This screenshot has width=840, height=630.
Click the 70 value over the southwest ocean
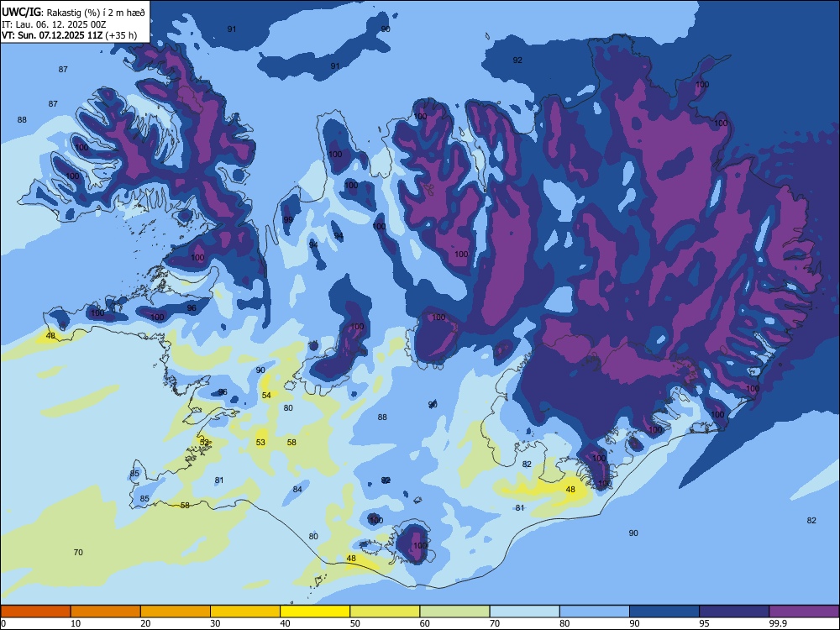(x=78, y=553)
